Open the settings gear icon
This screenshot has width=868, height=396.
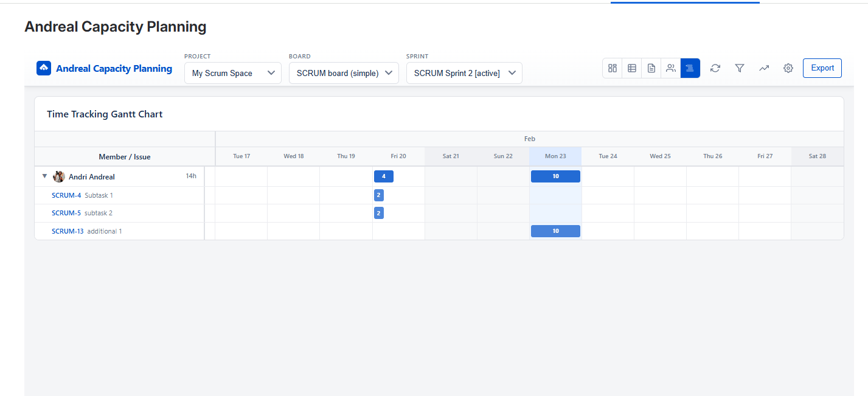click(x=788, y=68)
